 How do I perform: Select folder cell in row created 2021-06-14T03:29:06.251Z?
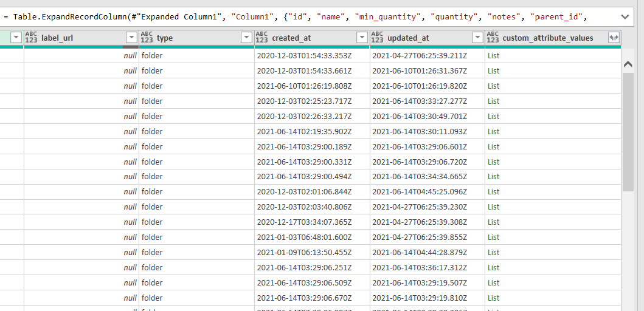(x=197, y=267)
